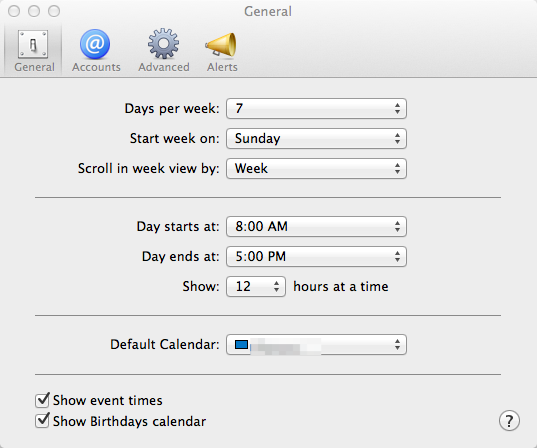The height and width of the screenshot is (448, 537).
Task: Open Scroll in week view by dropdown
Action: point(316,169)
